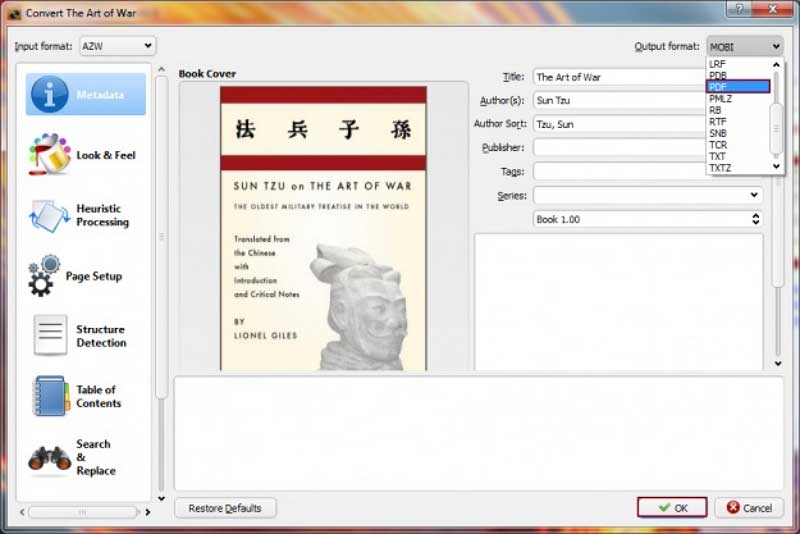The height and width of the screenshot is (534, 800).
Task: Click Restore Defaults button
Action: point(225,508)
